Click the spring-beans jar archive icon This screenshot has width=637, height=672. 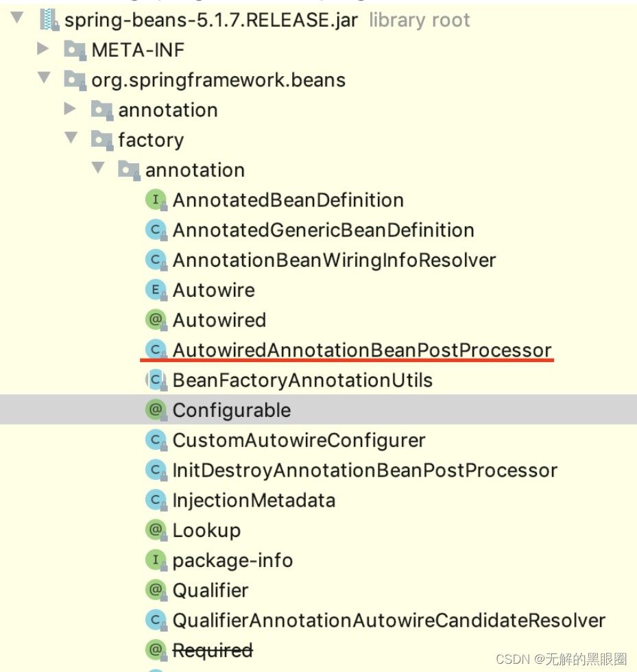pos(49,20)
